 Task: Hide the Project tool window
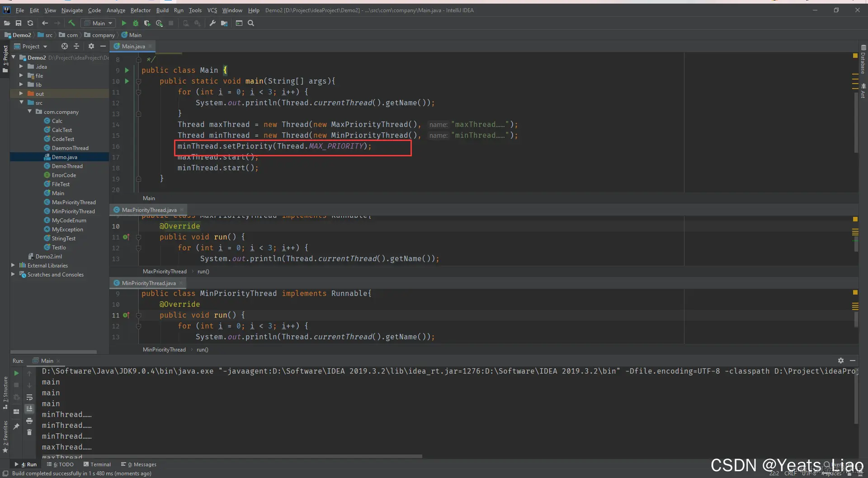[103, 46]
